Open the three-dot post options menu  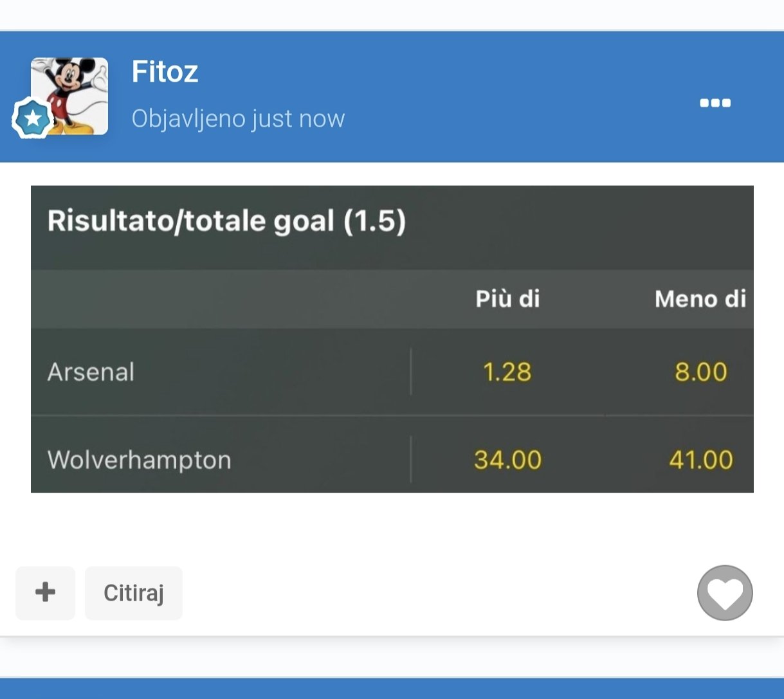[715, 103]
